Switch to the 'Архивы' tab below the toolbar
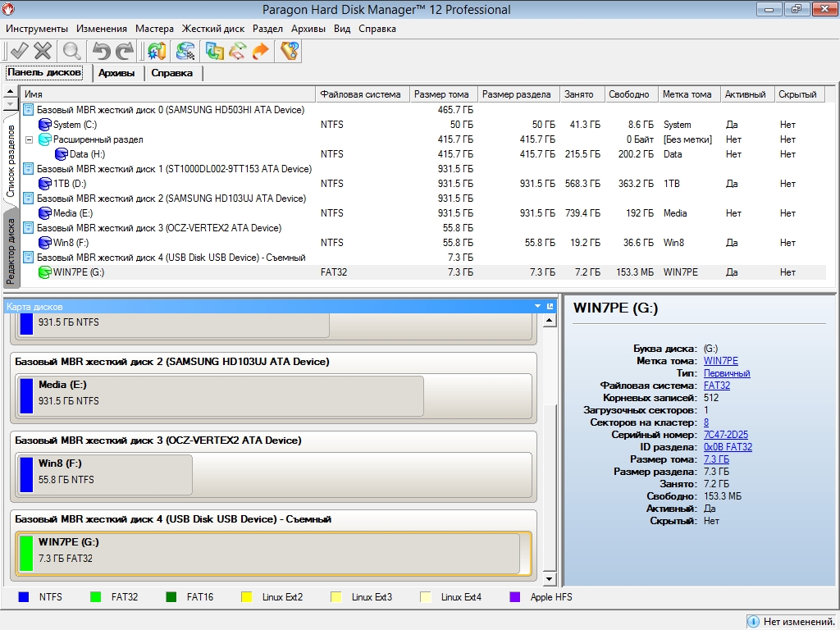 click(116, 73)
